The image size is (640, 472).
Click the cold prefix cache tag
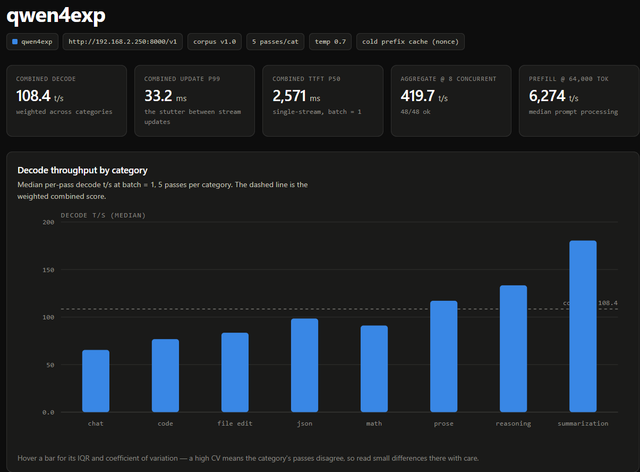click(410, 42)
